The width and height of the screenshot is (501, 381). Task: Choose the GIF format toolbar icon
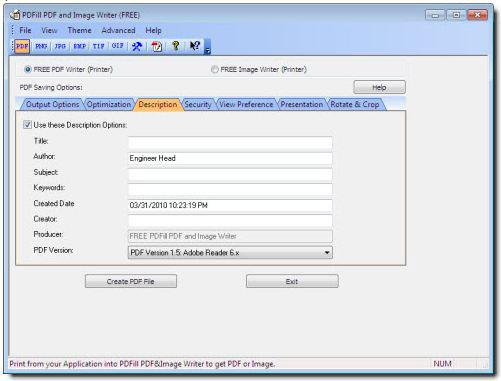(x=118, y=46)
